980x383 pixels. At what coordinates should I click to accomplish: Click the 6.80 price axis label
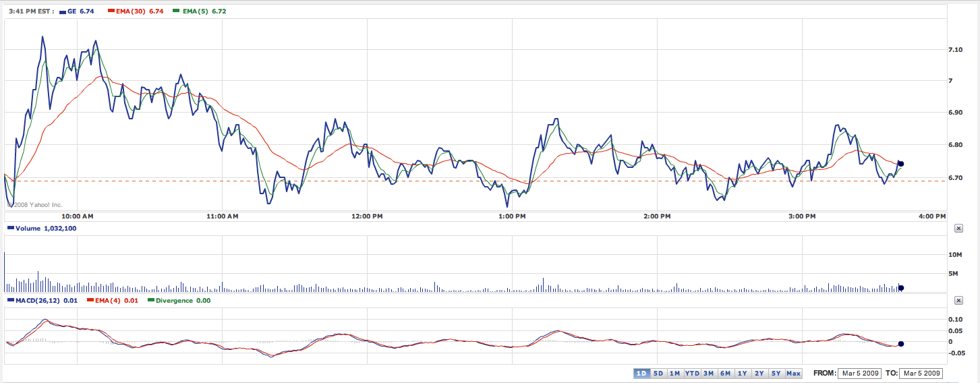[955, 146]
